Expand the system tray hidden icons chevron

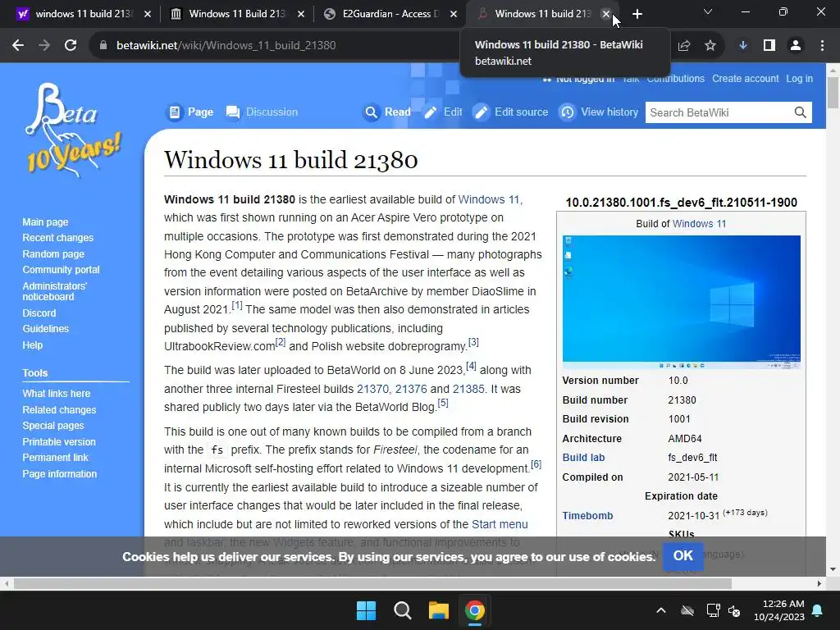click(661, 610)
